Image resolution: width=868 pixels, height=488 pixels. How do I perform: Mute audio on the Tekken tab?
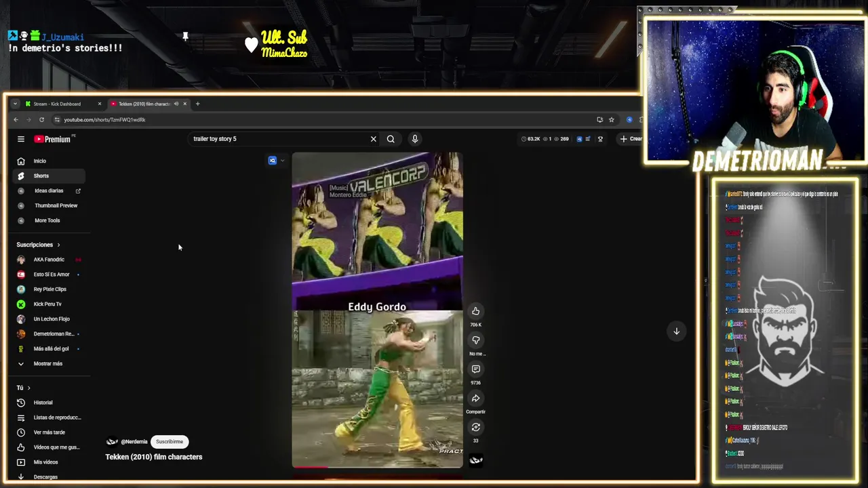click(x=176, y=104)
